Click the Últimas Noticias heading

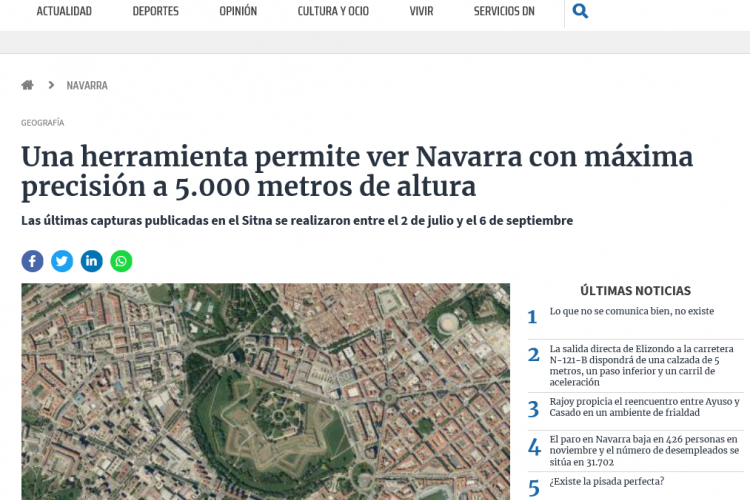635,290
